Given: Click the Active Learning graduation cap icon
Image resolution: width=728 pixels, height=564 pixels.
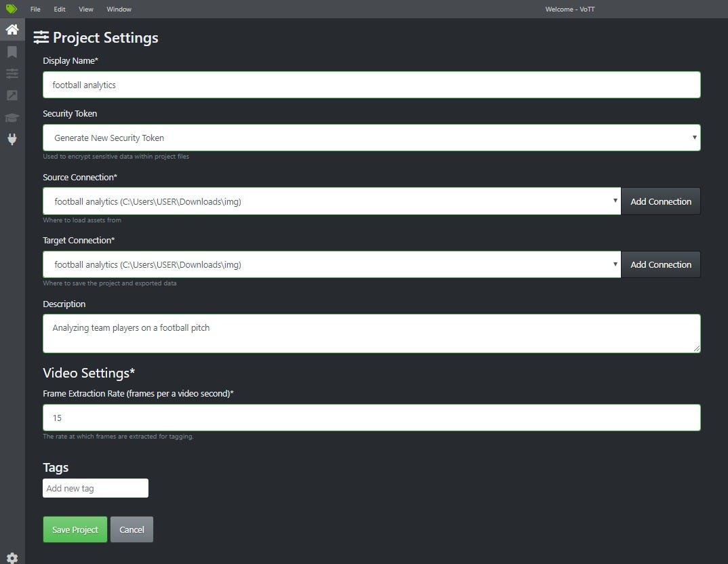Looking at the screenshot, I should [x=12, y=117].
